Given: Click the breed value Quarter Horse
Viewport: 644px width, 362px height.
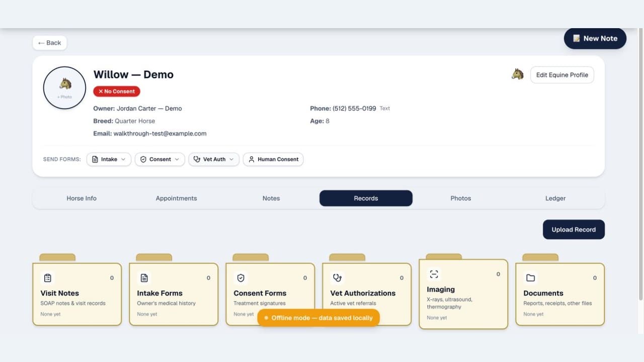Looking at the screenshot, I should [135, 121].
